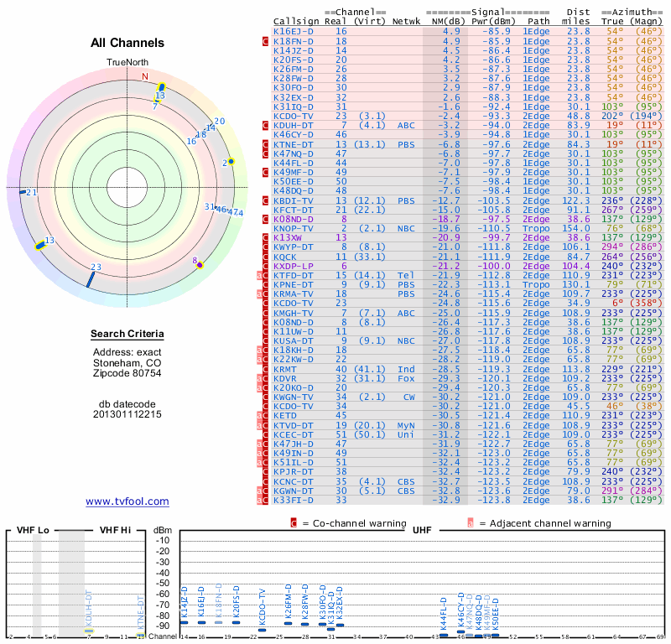
Task: Click the pink adjacent channel warning legend icon
Action: (x=471, y=522)
